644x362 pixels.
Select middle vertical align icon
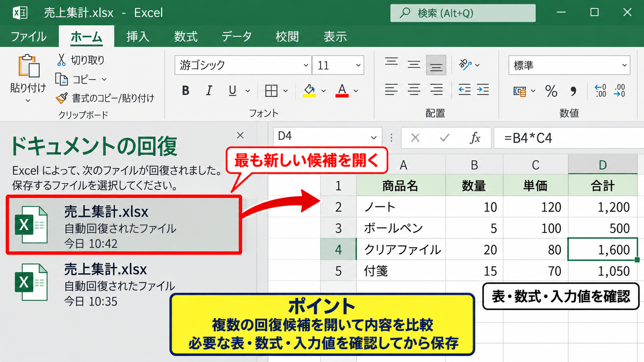click(414, 64)
